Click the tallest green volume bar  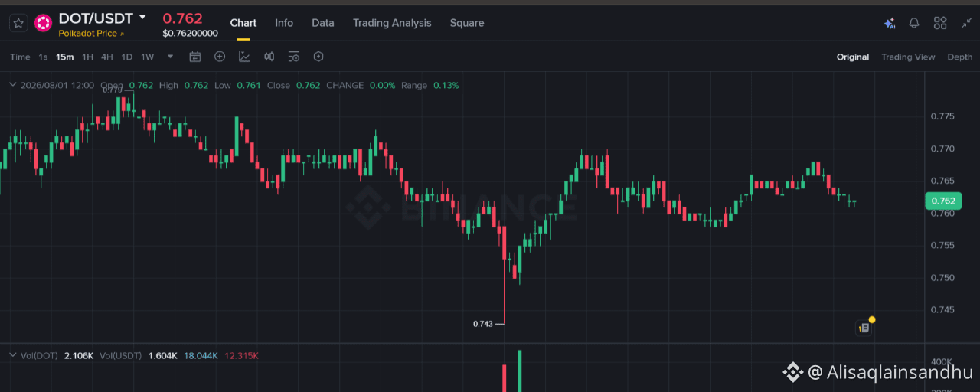[520, 371]
